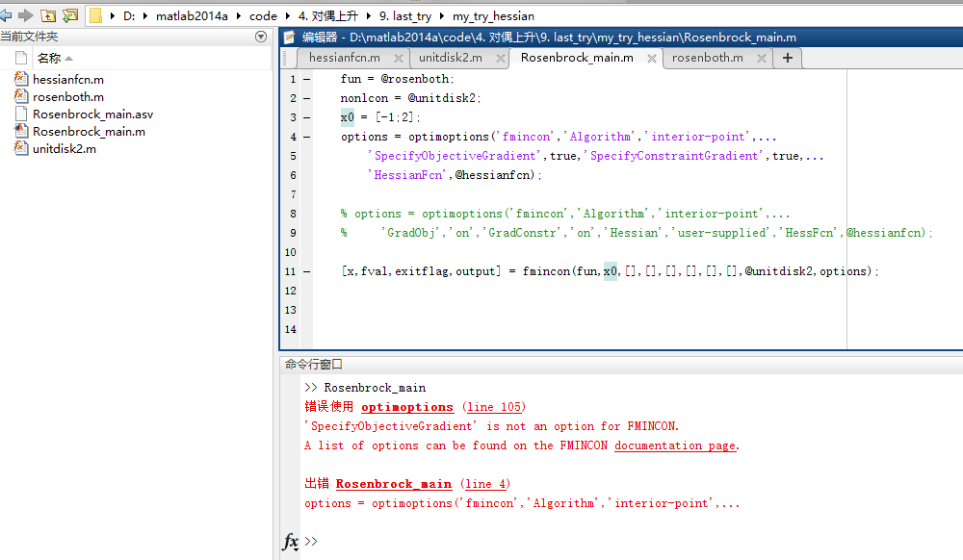Click the fx function browser icon

coord(290,542)
